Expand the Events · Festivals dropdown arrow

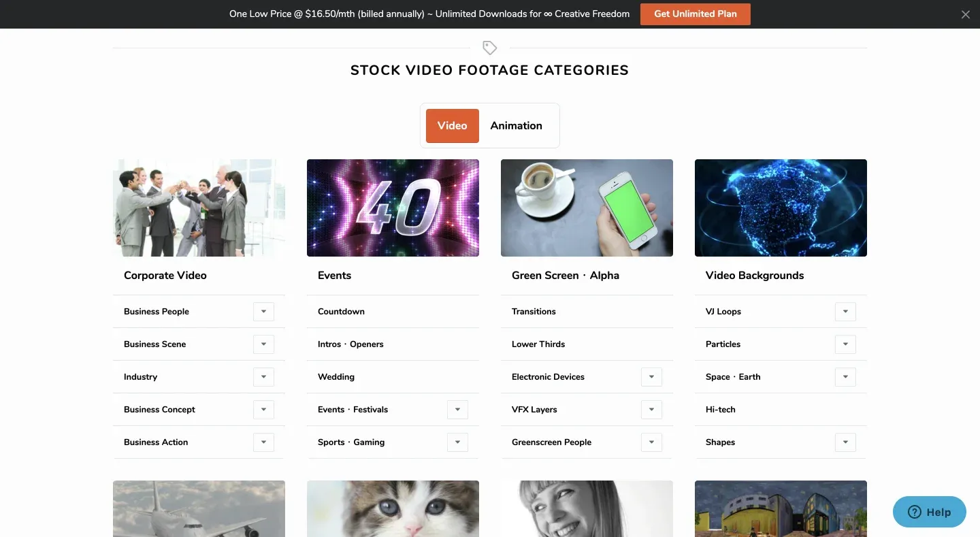(457, 410)
